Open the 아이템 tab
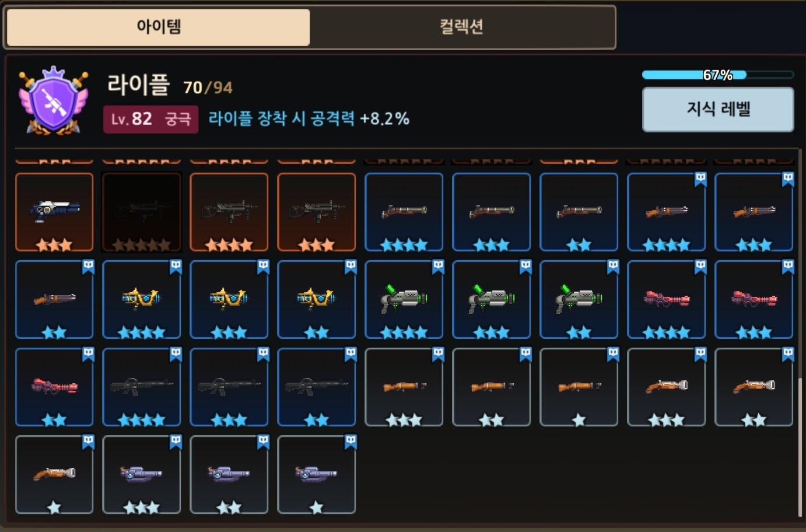 158,27
